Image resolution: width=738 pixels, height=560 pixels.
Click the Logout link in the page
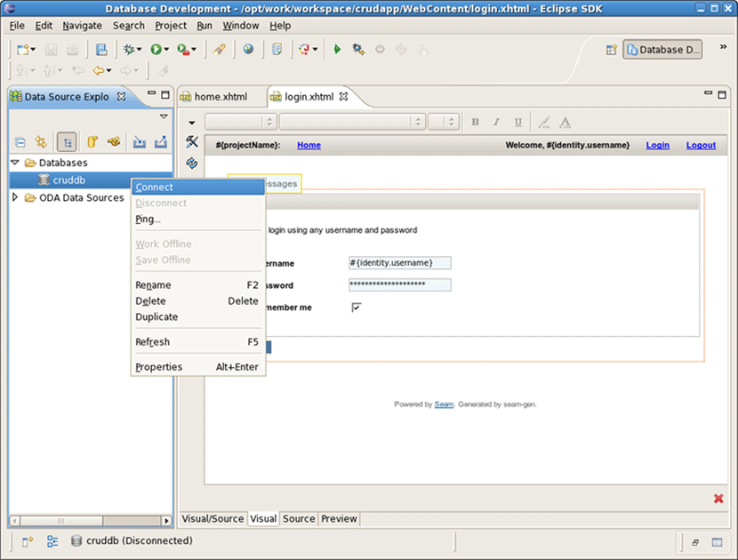[701, 144]
